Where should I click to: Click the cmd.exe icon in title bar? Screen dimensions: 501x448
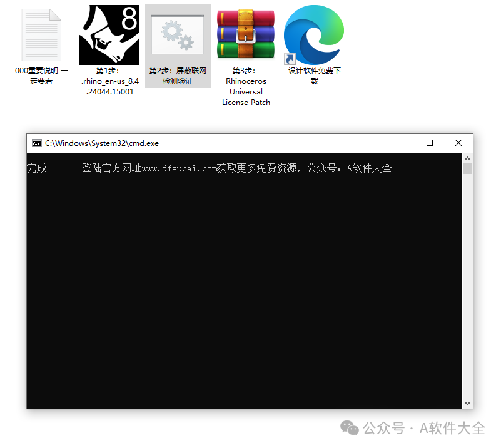(37, 143)
